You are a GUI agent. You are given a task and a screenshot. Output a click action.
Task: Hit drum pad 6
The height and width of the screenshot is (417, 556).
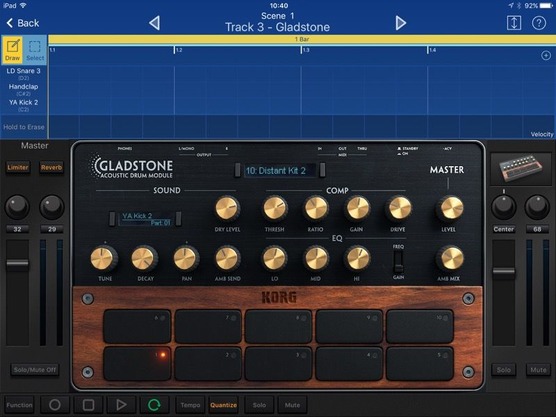[x=137, y=327]
